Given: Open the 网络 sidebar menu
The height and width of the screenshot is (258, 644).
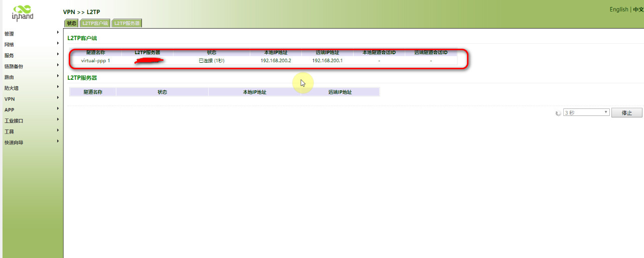Looking at the screenshot, I should [x=10, y=45].
